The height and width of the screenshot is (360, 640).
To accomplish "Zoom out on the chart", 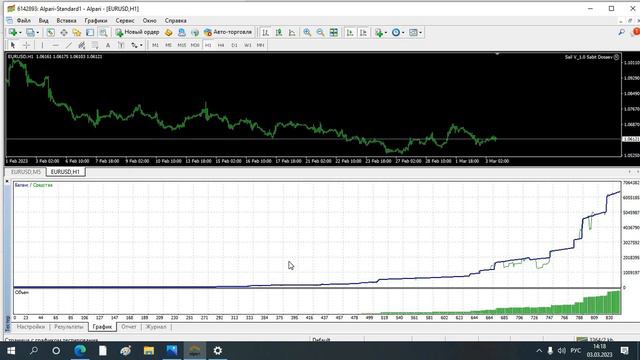I will click(x=320, y=33).
